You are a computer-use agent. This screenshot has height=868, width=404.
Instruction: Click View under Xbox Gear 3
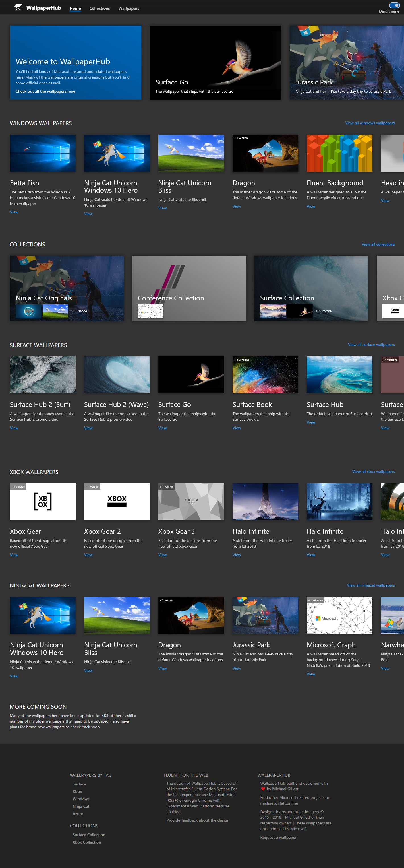(x=163, y=555)
